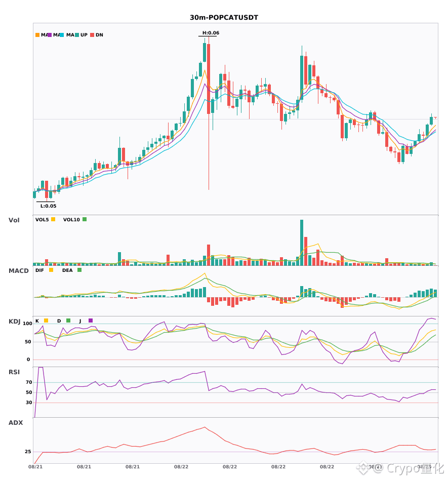This screenshot has width=448, height=481.
Task: Select the KDJ panel label
Action: (14, 322)
